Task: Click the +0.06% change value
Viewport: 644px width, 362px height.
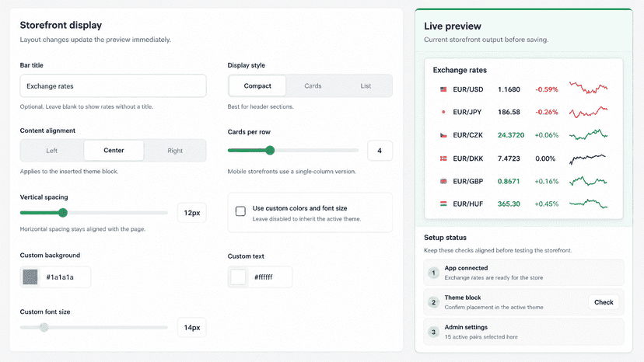Action: [546, 135]
